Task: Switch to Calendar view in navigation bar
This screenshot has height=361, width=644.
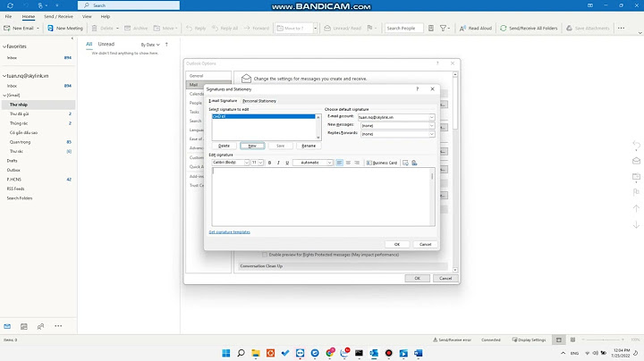Action: point(24,326)
